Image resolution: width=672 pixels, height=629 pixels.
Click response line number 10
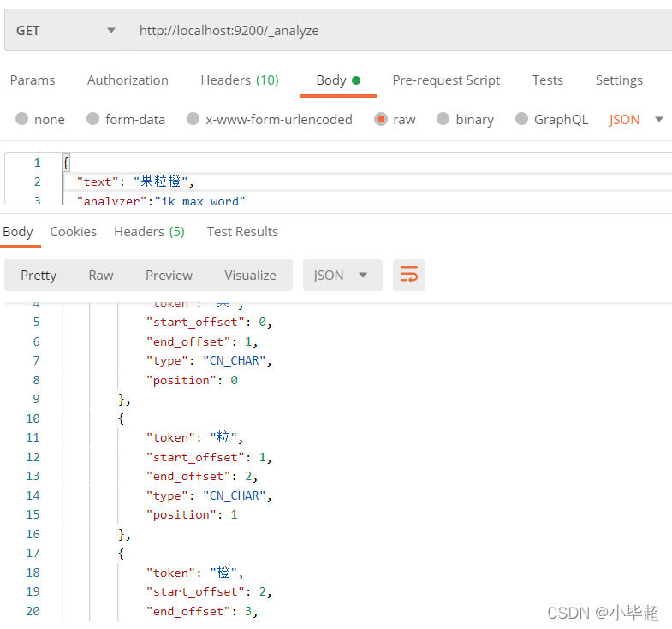[x=33, y=418]
